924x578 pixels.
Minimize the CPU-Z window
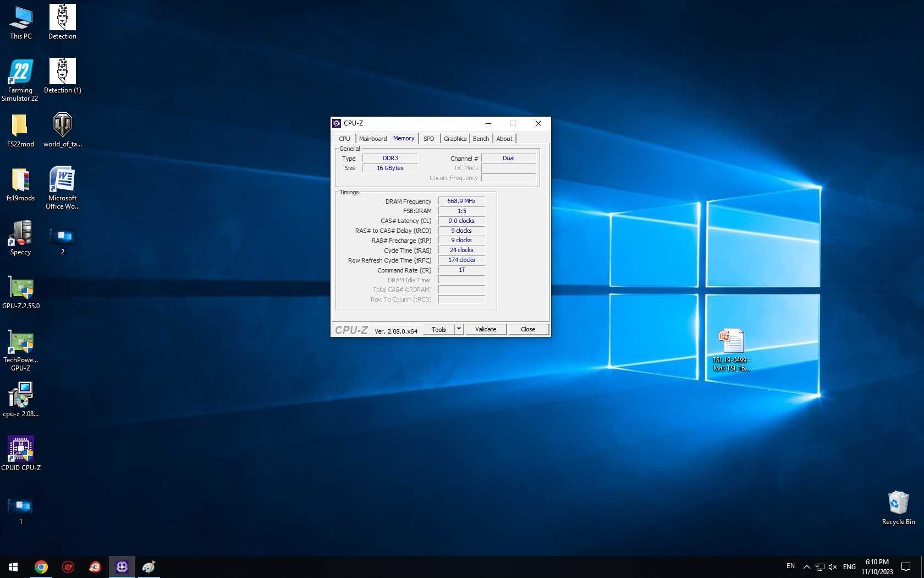(488, 123)
